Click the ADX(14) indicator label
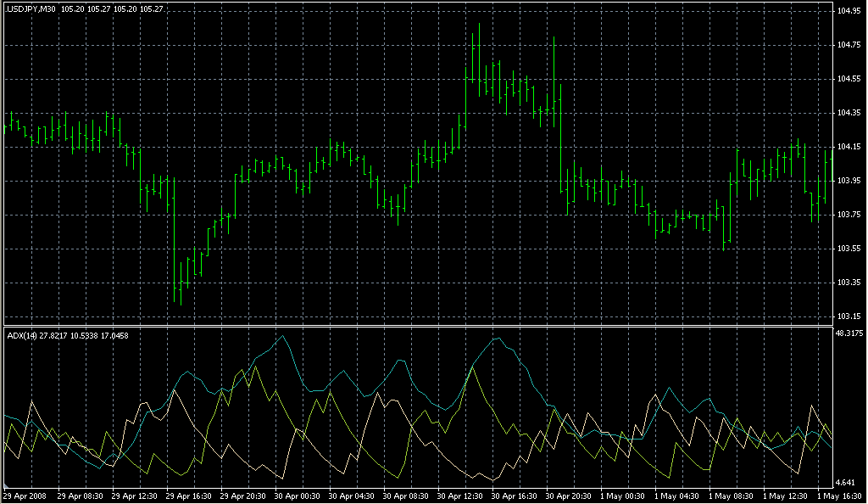This screenshot has height=504, width=868. 22,336
